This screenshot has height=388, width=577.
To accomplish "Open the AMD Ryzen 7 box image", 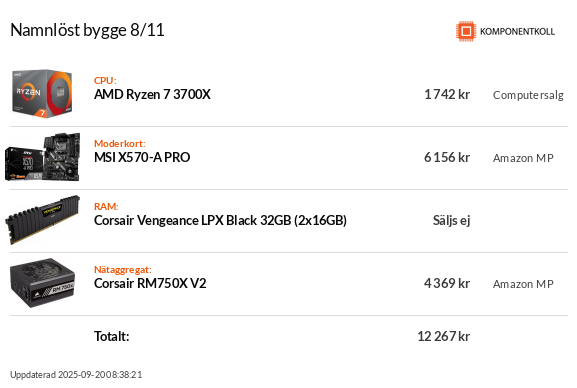I will click(42, 94).
